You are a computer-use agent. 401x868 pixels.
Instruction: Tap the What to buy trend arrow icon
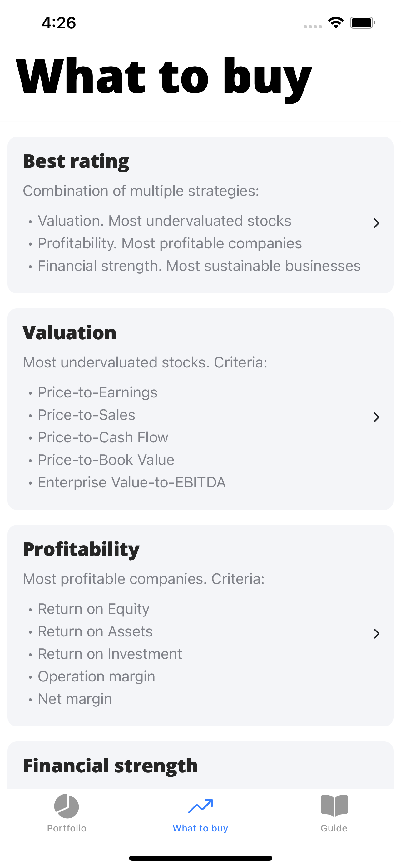pyautogui.click(x=200, y=806)
